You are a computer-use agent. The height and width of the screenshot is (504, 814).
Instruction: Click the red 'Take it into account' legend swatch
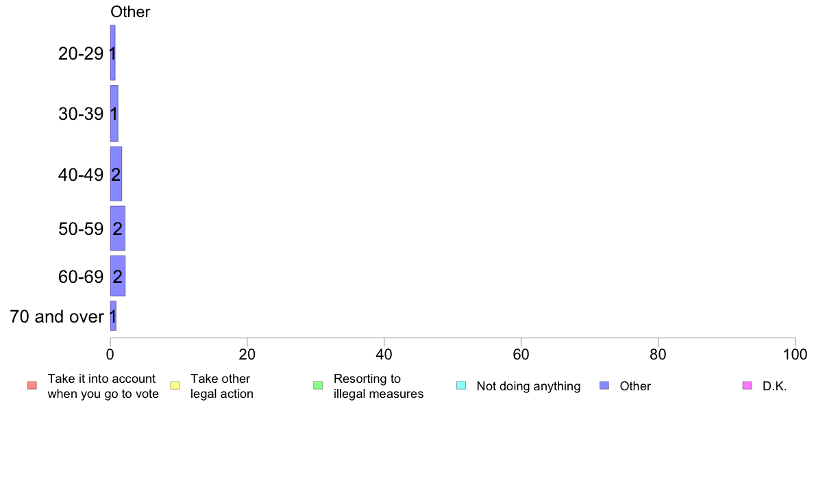pyautogui.click(x=32, y=386)
